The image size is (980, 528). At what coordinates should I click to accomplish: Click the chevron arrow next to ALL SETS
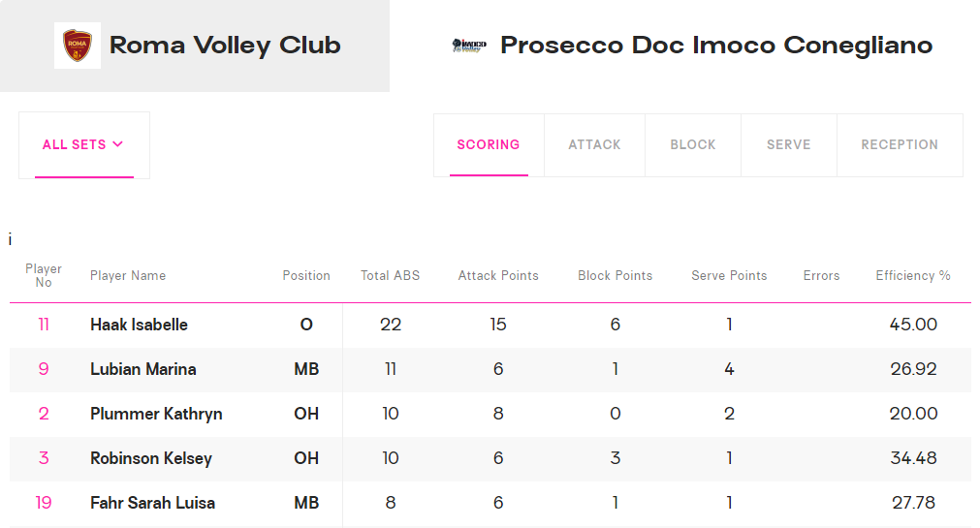(x=117, y=144)
